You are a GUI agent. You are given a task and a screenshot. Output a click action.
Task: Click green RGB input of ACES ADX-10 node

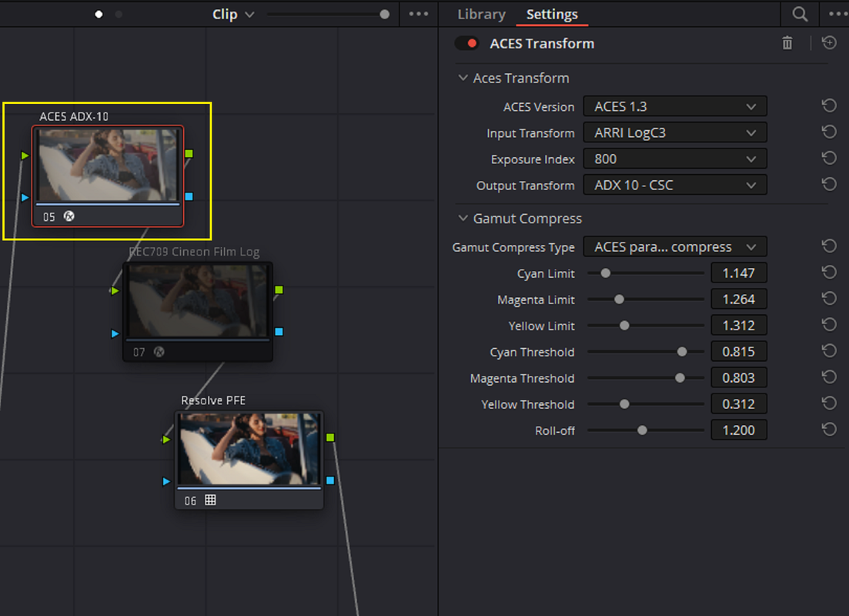click(25, 156)
